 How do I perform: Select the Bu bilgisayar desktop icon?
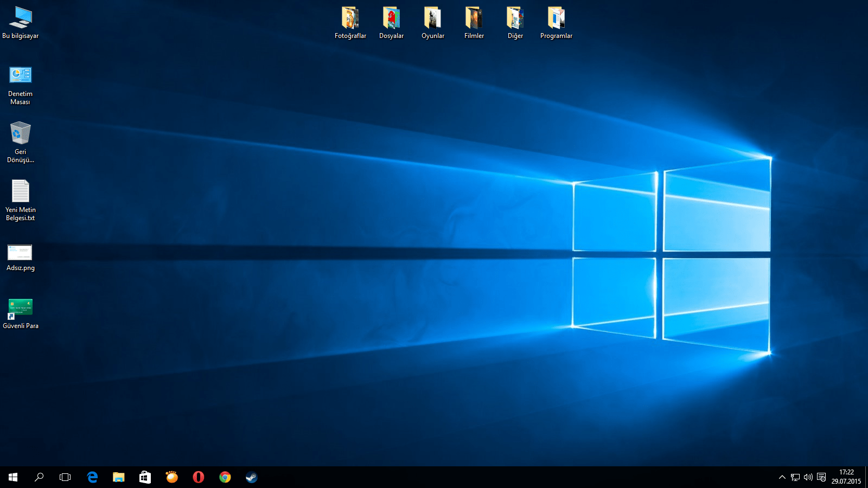click(21, 23)
